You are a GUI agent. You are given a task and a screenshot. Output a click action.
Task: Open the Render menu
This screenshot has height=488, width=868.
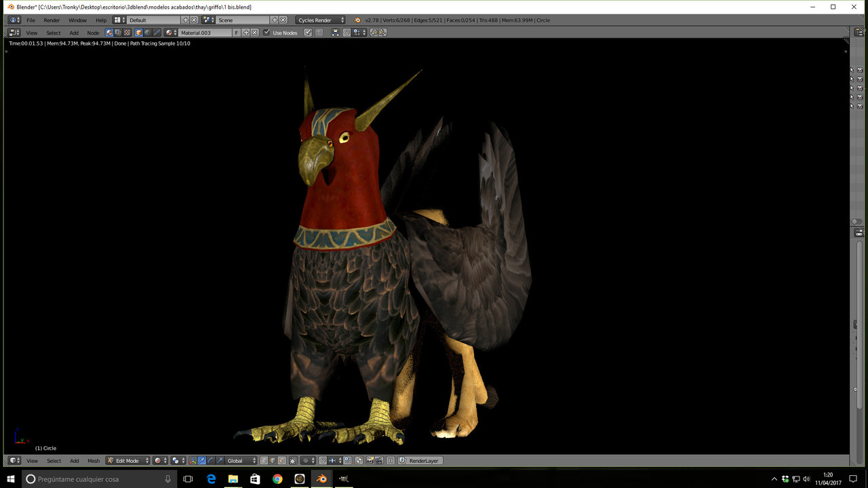pos(52,20)
